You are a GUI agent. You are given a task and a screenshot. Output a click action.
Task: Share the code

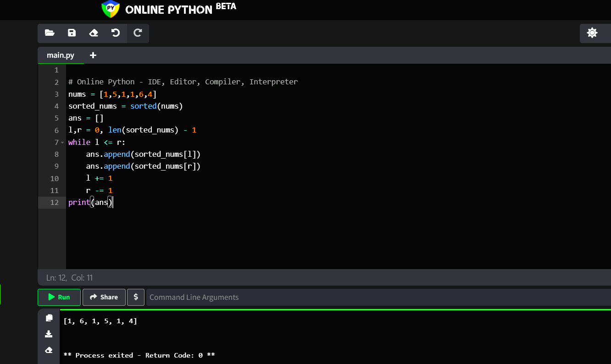[104, 297]
